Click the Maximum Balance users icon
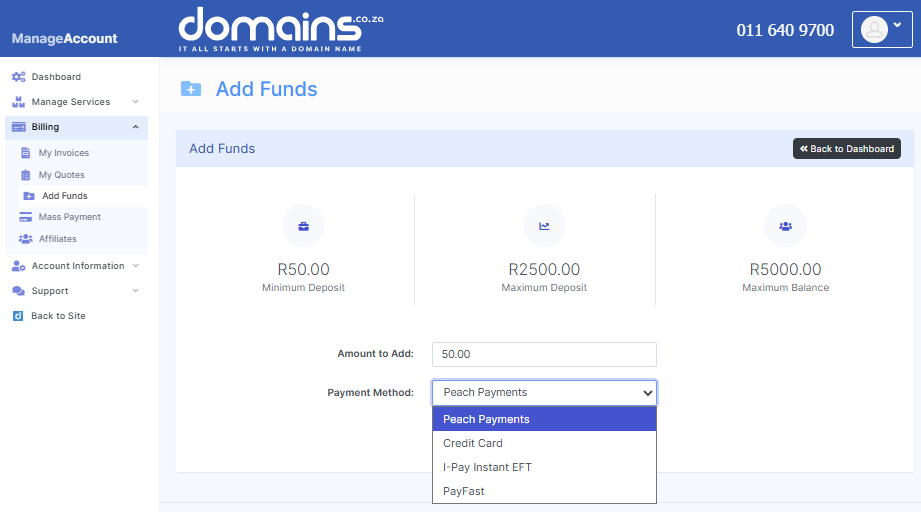This screenshot has width=921, height=512. point(785,226)
